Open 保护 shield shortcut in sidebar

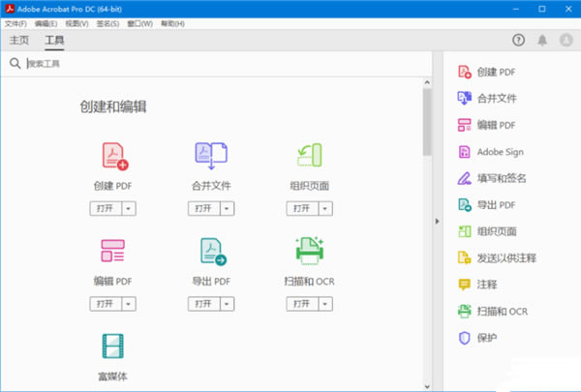click(485, 337)
